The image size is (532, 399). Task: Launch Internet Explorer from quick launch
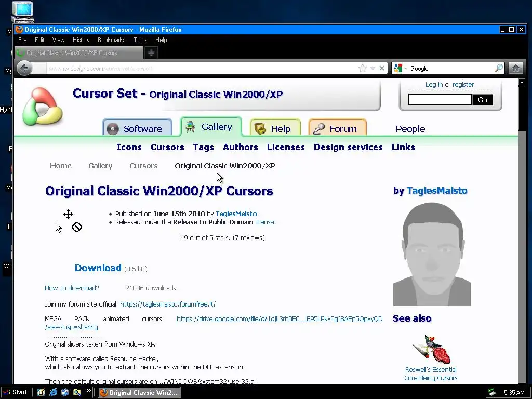pyautogui.click(x=54, y=392)
